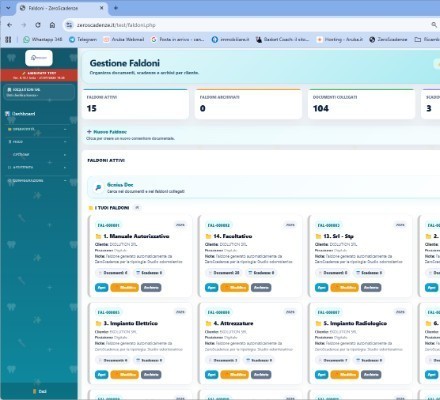The height and width of the screenshot is (400, 440).
Task: Click the Nuovo Faldone plus link
Action: pyautogui.click(x=107, y=132)
